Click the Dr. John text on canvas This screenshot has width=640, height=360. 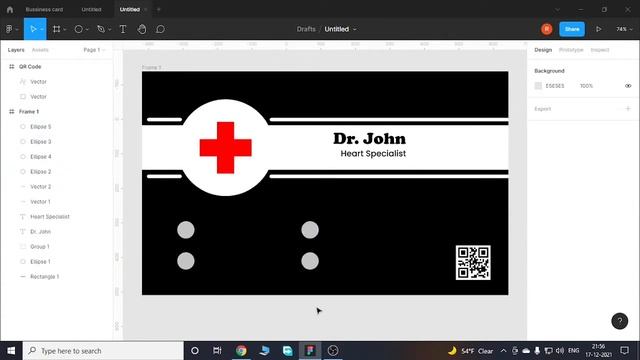369,139
